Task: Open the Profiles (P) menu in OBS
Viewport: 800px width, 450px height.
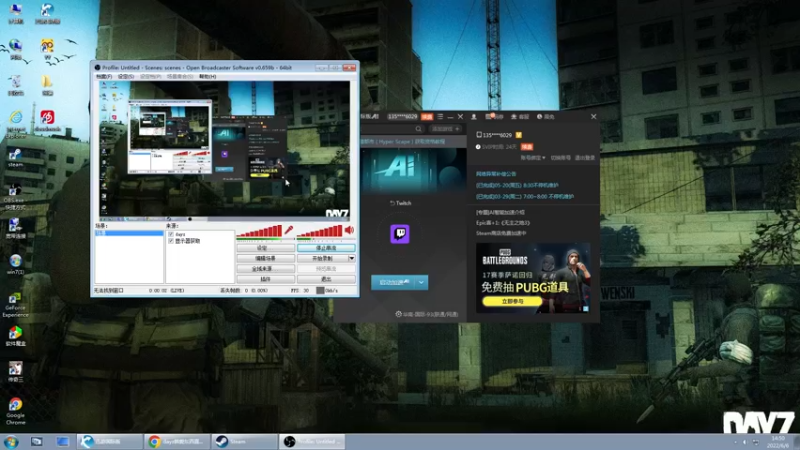Action: [151, 77]
